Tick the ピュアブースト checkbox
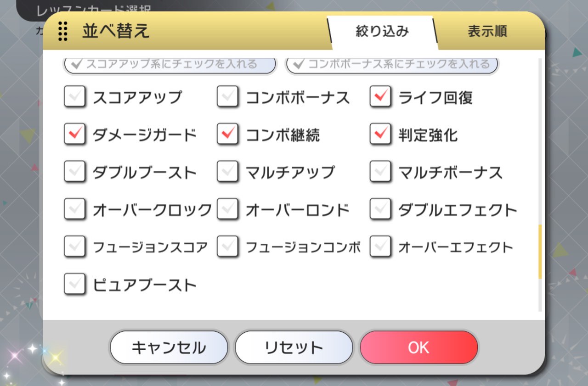 (x=75, y=285)
